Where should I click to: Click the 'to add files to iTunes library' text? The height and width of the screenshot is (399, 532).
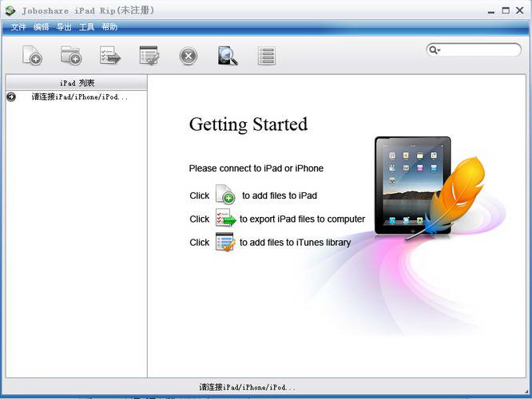click(x=296, y=243)
